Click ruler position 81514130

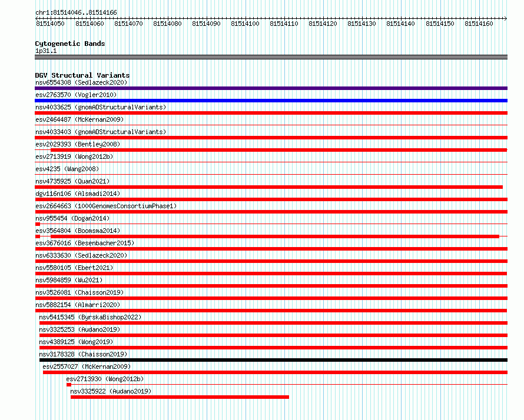pyautogui.click(x=362, y=24)
